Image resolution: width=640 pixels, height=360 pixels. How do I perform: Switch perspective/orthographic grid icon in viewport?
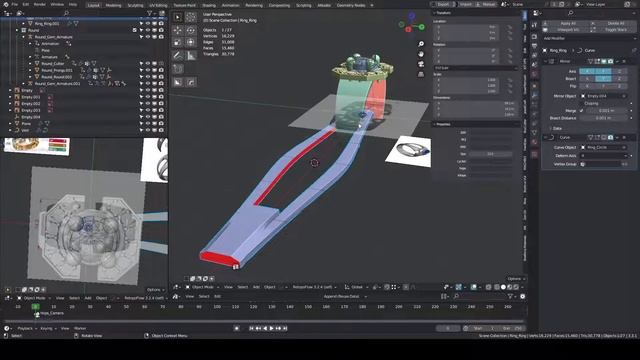421,74
